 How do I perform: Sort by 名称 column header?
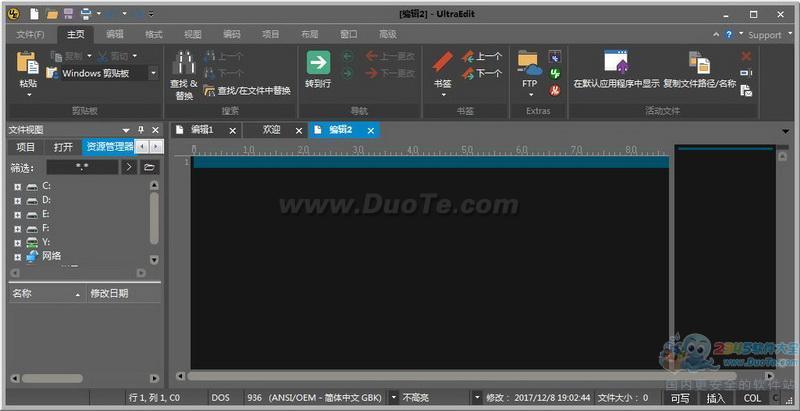(46, 294)
